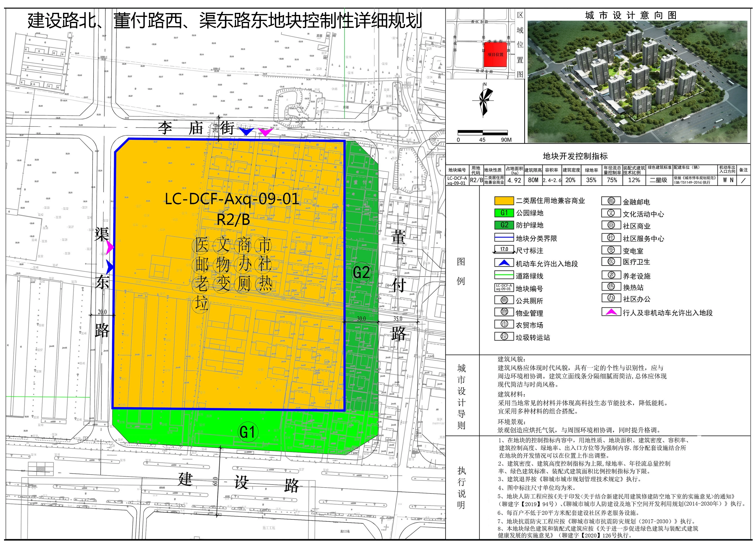
Task: Click the 35% green ratio cell
Action: pyautogui.click(x=591, y=180)
